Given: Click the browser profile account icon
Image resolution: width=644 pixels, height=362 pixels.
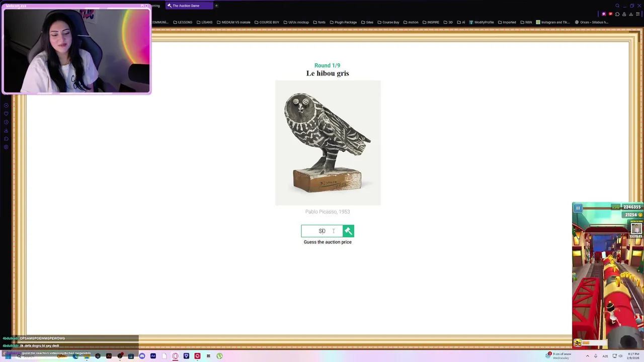Looking at the screenshot, I should (x=624, y=14).
